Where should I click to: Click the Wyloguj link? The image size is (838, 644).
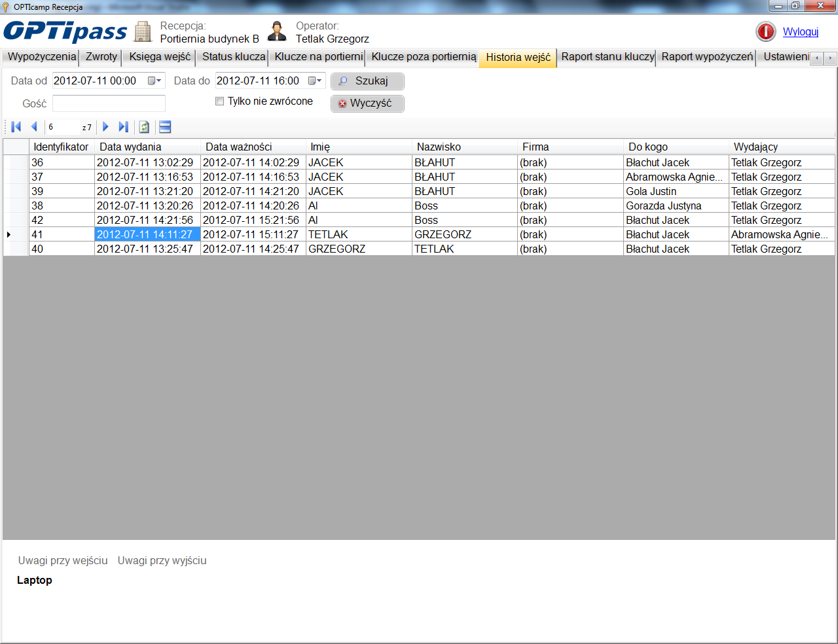click(801, 31)
